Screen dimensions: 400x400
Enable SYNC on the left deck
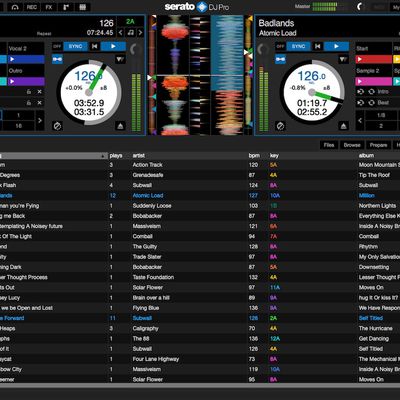pyautogui.click(x=75, y=46)
